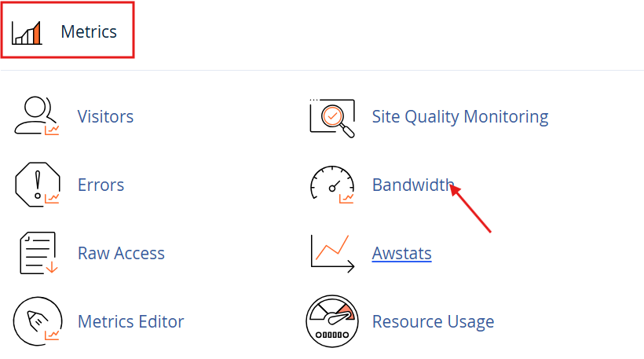
Task: Click the Visitors person icon
Action: click(37, 117)
